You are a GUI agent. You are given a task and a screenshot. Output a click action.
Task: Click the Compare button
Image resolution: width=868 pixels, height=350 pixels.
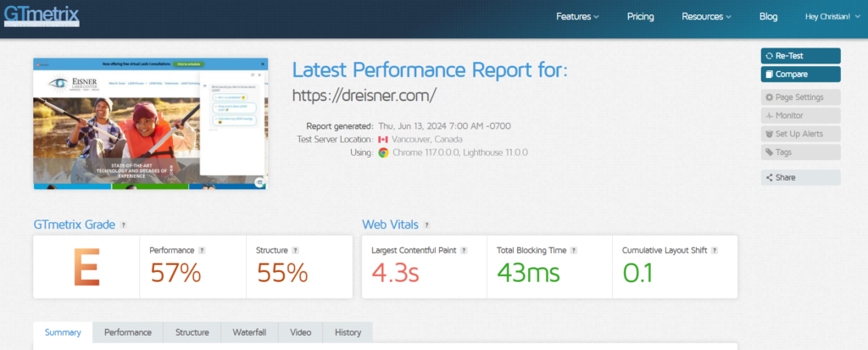[x=800, y=75]
